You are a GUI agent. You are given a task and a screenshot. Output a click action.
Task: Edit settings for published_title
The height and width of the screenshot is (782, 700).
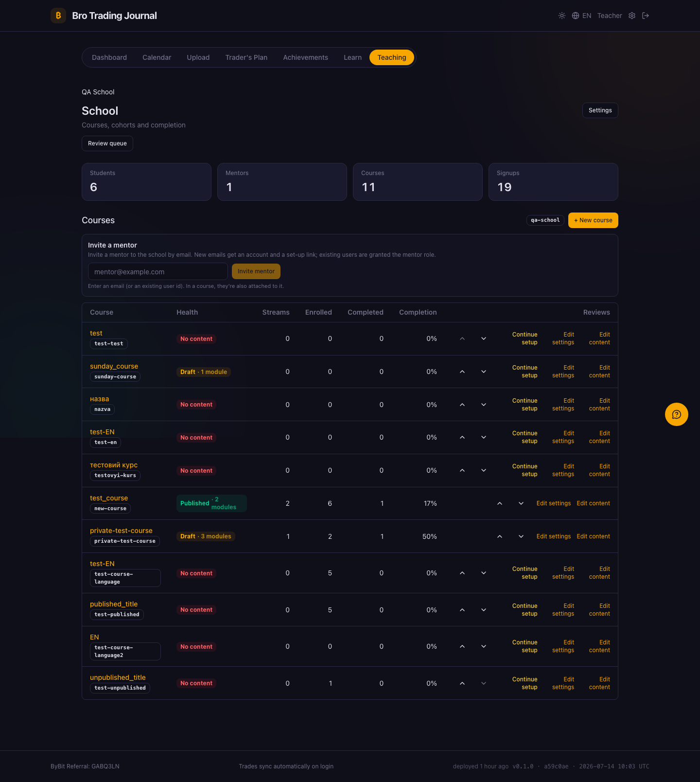pyautogui.click(x=563, y=610)
